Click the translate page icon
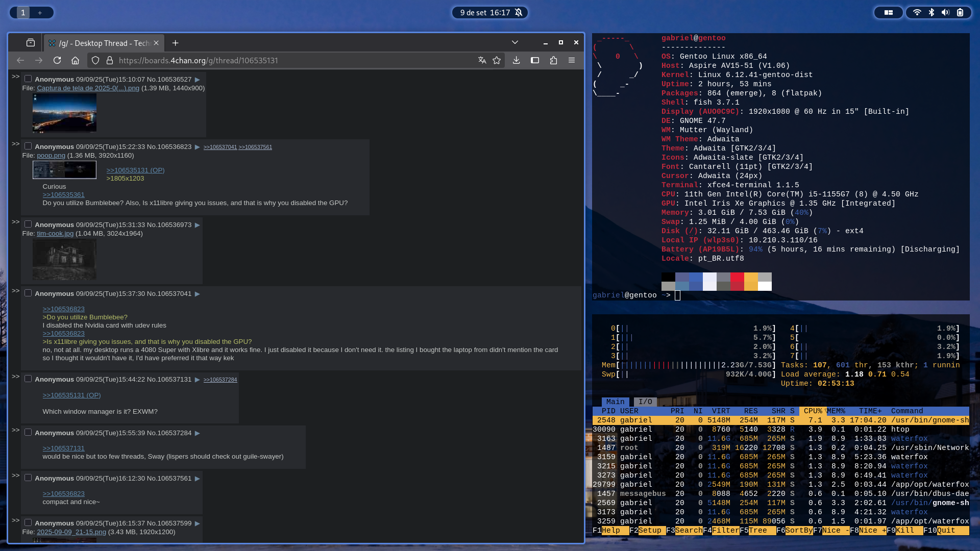Viewport: 980px width, 551px height. coord(482,60)
